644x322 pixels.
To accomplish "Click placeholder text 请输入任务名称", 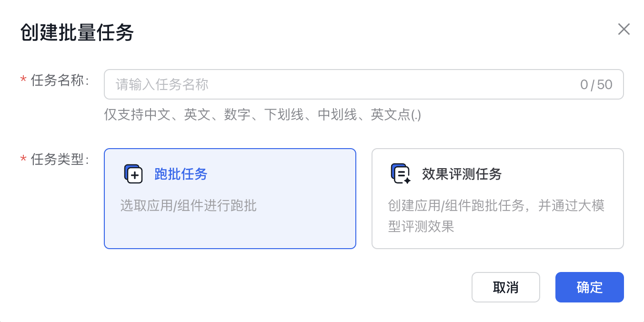I will coord(162,85).
